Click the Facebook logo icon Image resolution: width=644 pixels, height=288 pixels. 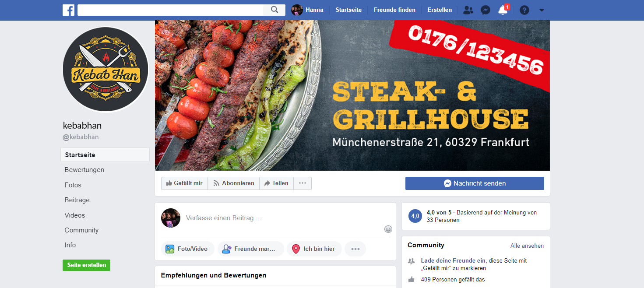click(x=68, y=10)
